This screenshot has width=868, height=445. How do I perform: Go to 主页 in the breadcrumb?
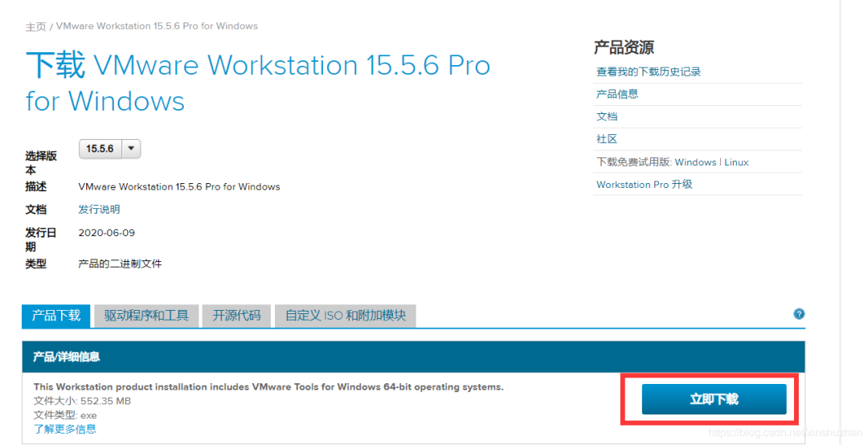point(35,27)
